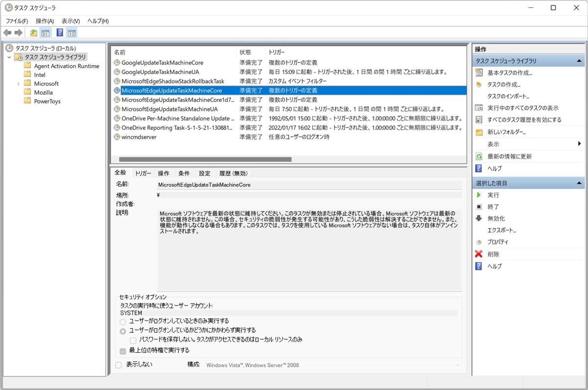Sort by the トリガー column header
Image resolution: width=588 pixels, height=390 pixels.
tap(366, 52)
